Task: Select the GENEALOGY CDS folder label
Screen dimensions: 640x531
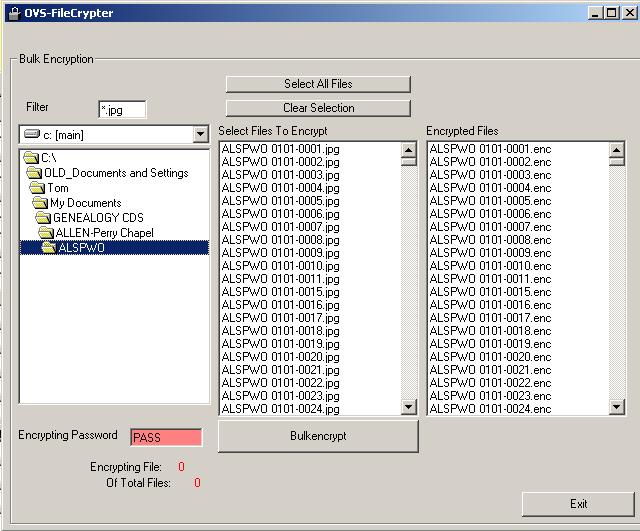Action: point(98,218)
